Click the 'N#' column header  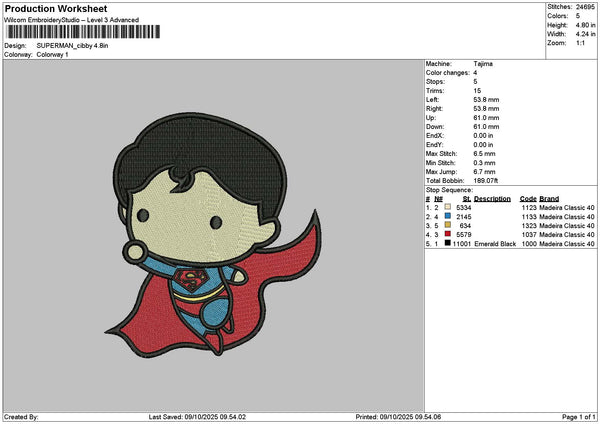pyautogui.click(x=439, y=199)
